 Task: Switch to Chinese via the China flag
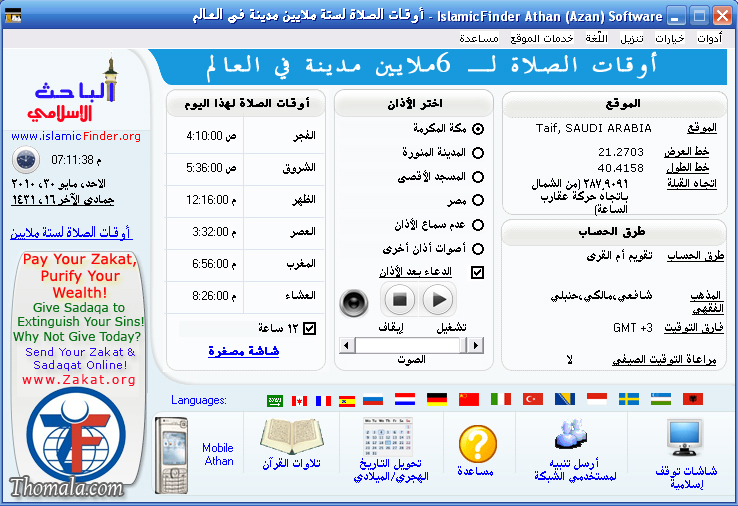click(469, 399)
